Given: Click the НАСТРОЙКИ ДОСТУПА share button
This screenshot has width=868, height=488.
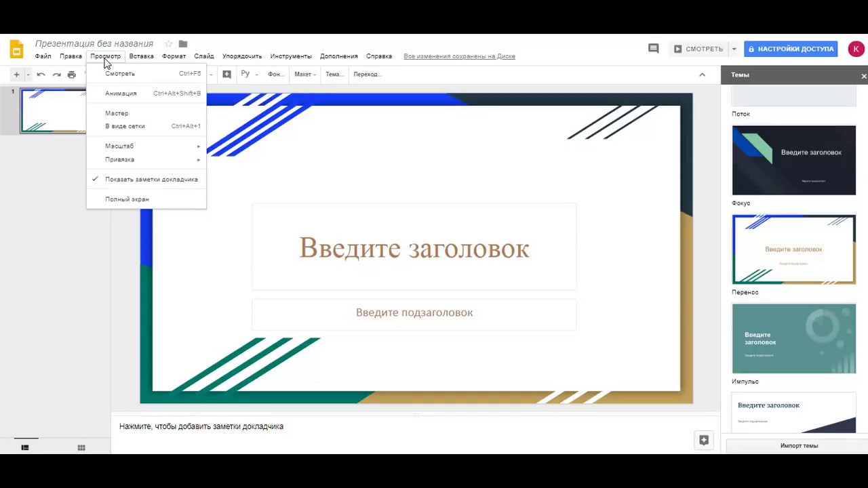Looking at the screenshot, I should [x=791, y=49].
